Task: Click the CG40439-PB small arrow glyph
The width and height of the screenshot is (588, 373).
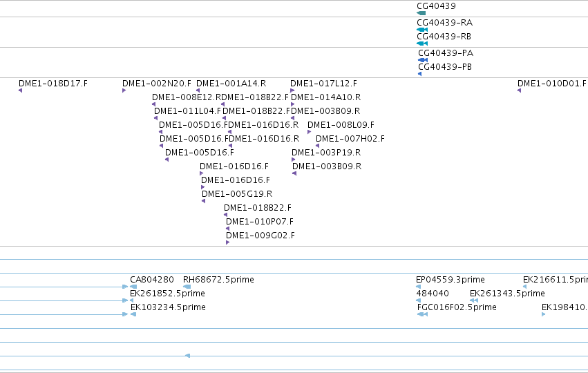Action: (x=419, y=74)
